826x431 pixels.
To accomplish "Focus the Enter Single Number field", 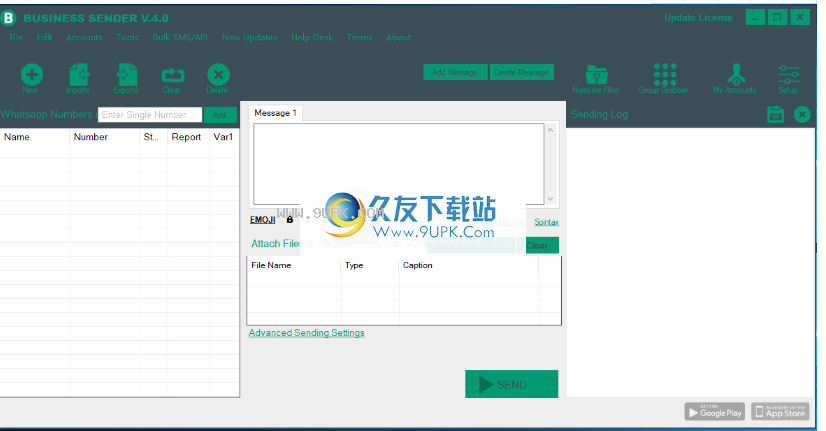I will (x=150, y=115).
